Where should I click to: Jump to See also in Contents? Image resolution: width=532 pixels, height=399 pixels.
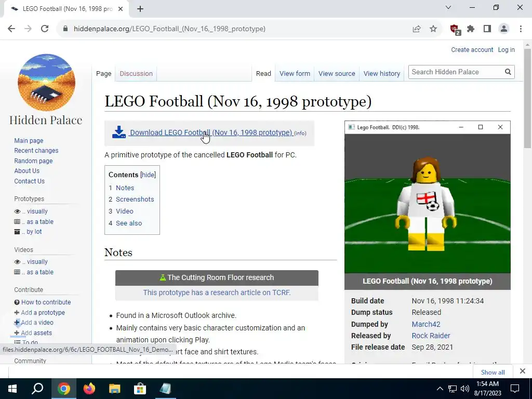tap(129, 223)
